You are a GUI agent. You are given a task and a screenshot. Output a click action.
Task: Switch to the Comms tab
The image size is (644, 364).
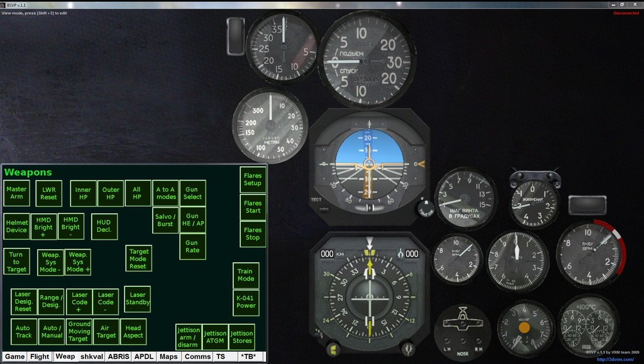point(198,357)
